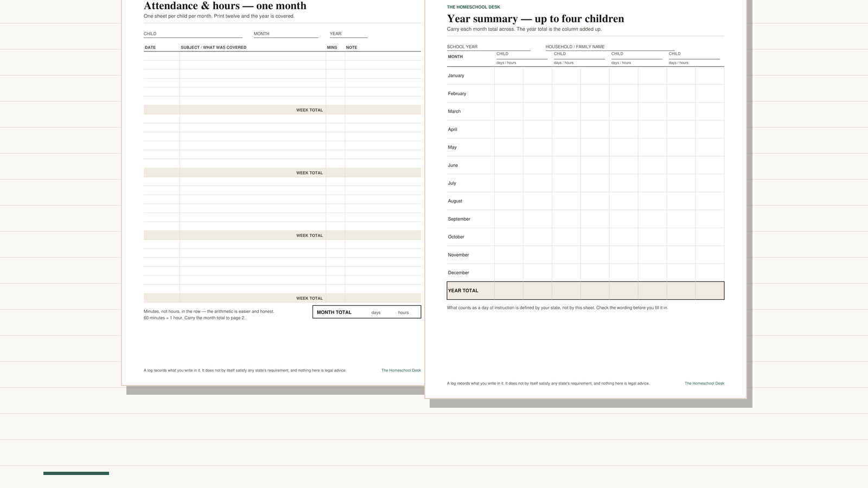This screenshot has width=868, height=488.
Task: Click the MONTH blank line on attendance page
Action: (286, 34)
